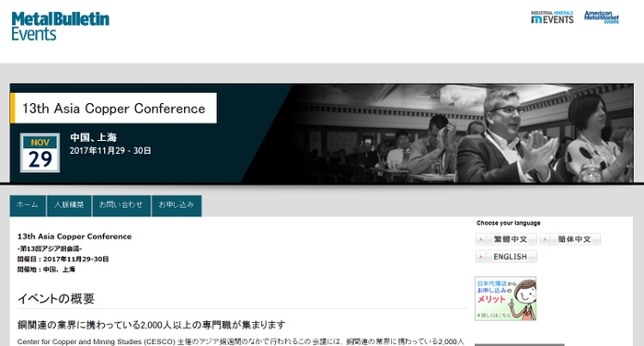Click the イベントの概要 heading
644x346 pixels.
[x=56, y=299]
